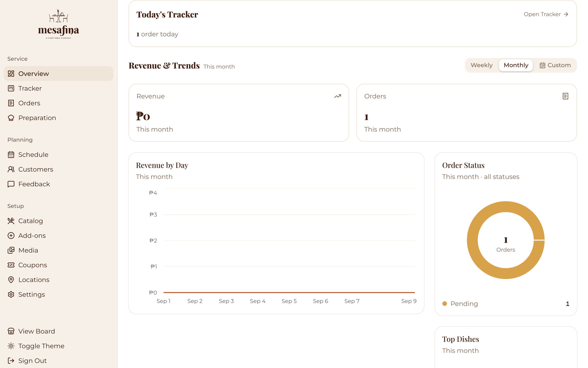
Task: Click the '₱4' y-axis label
Action: (x=153, y=193)
